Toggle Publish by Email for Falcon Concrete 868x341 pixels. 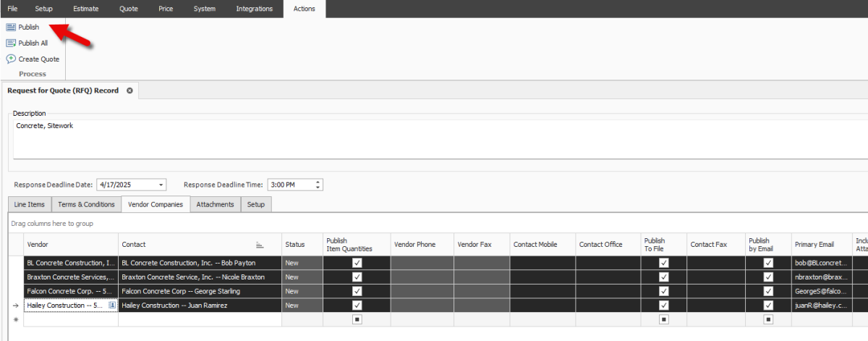pyautogui.click(x=768, y=291)
